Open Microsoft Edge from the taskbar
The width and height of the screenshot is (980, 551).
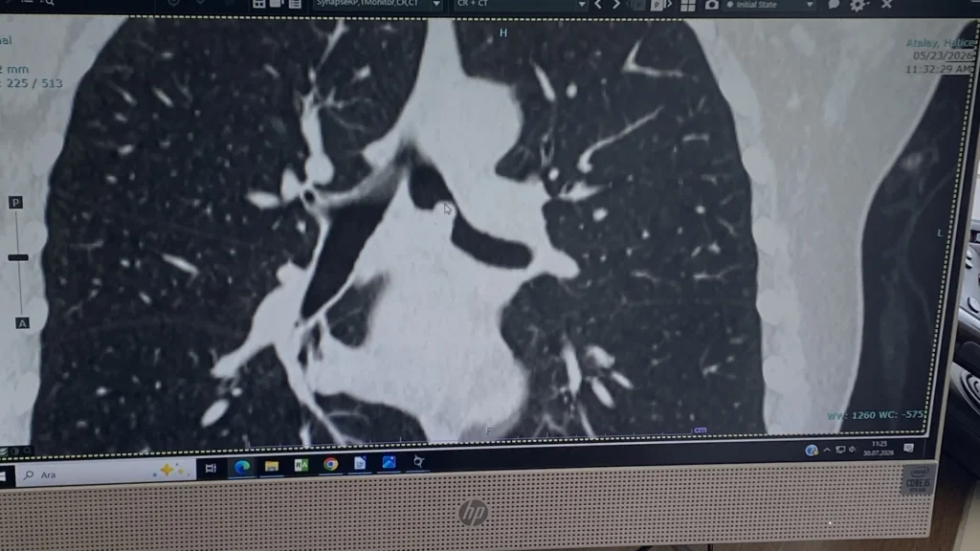(242, 467)
